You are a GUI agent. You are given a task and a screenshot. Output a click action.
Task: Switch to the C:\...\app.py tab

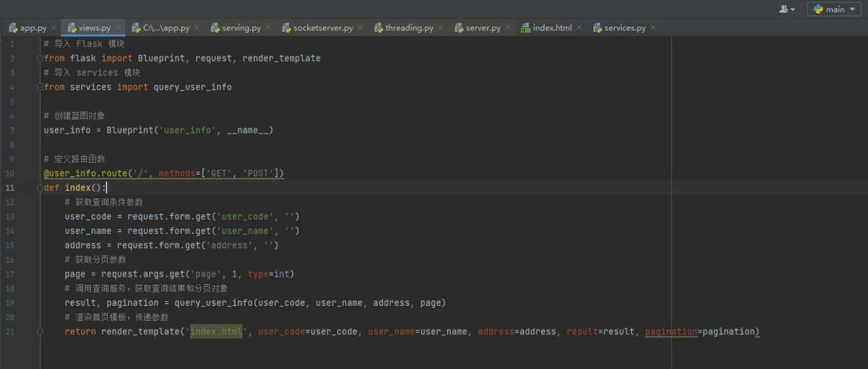point(164,28)
